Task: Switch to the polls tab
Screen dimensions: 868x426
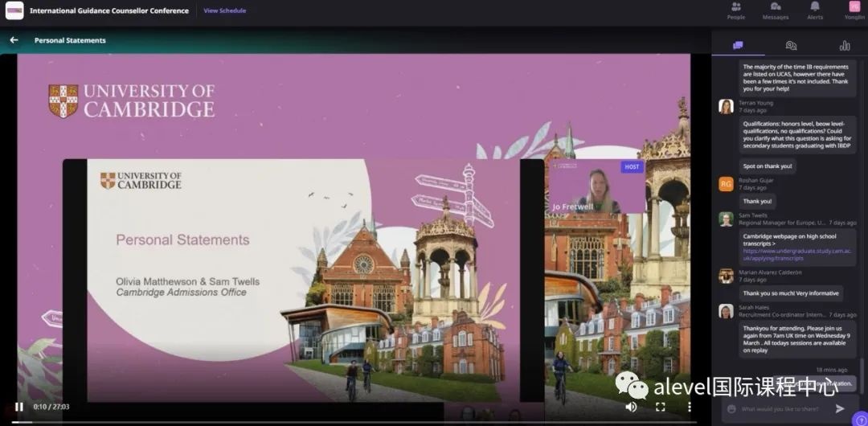Action: coord(844,46)
